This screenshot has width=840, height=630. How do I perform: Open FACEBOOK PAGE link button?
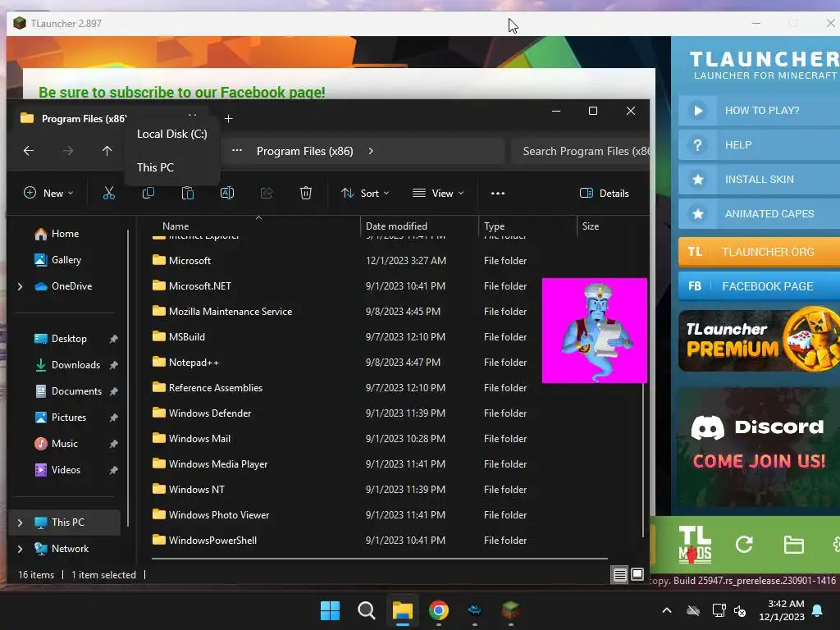(x=759, y=286)
